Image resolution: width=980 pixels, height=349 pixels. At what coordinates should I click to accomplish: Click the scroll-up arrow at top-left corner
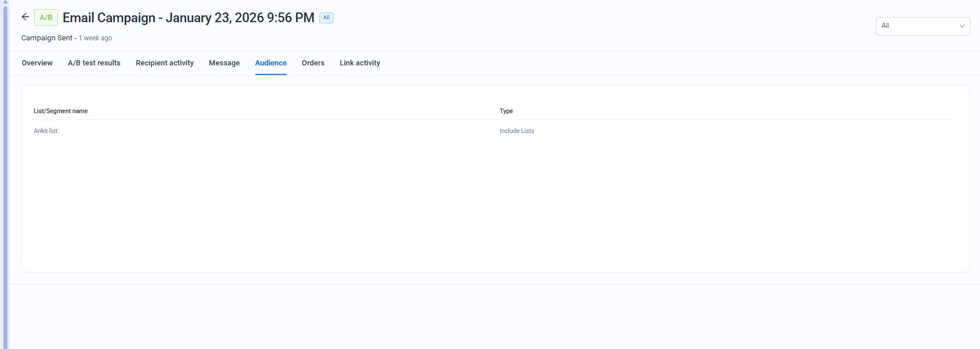tap(5, 2)
